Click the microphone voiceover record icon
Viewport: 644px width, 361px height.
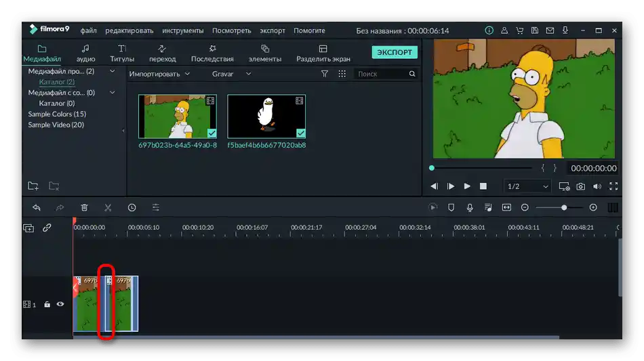[469, 208]
